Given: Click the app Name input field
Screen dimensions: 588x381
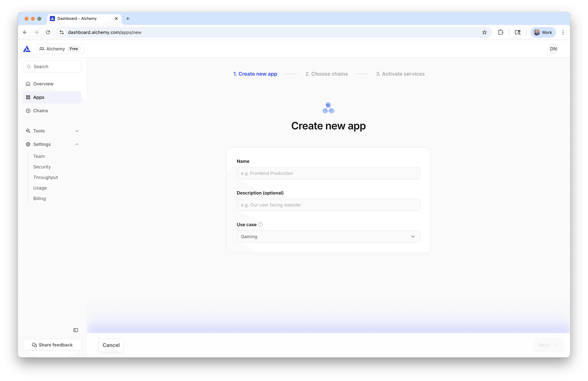Looking at the screenshot, I should (328, 173).
